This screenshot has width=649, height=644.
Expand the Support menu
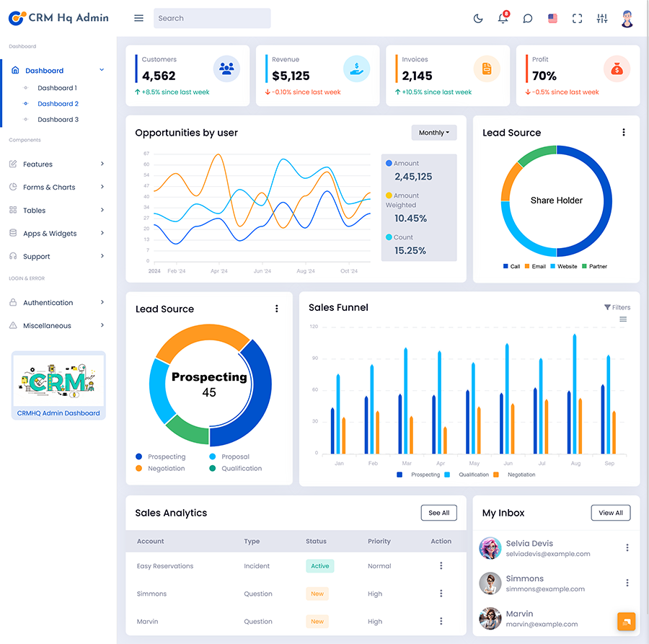pyautogui.click(x=57, y=256)
